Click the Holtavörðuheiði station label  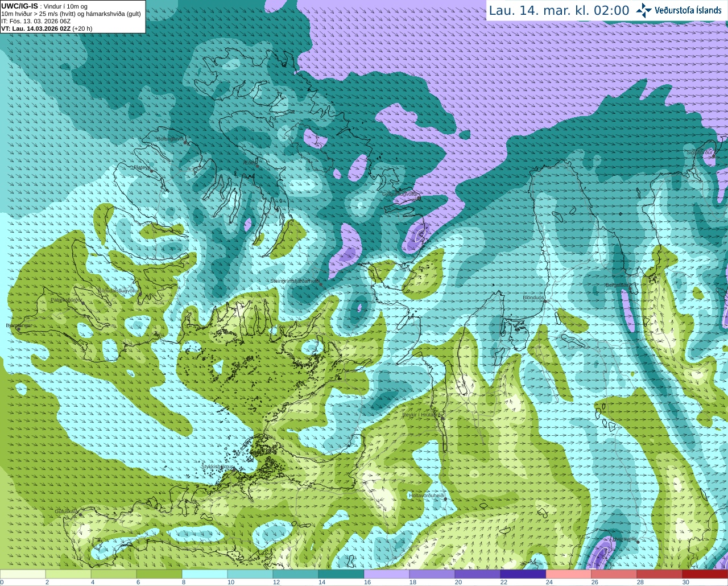pos(427,496)
